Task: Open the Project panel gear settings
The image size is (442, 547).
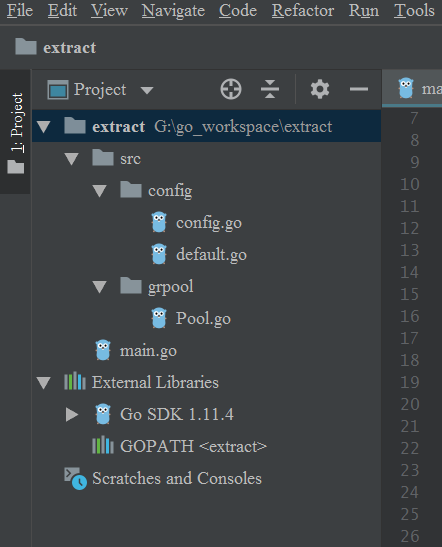Action: 320,89
